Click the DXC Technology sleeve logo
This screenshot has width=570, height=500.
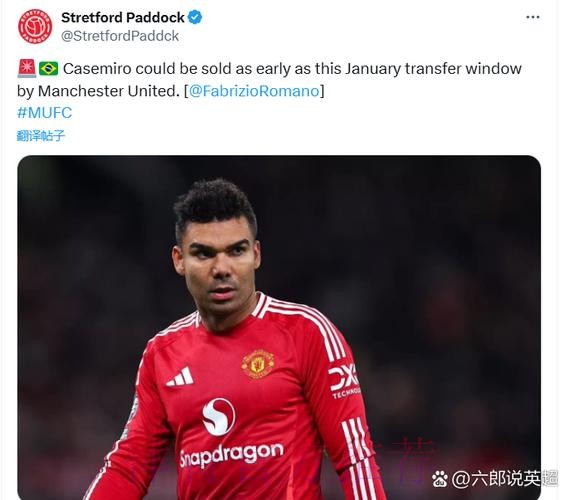tap(344, 381)
